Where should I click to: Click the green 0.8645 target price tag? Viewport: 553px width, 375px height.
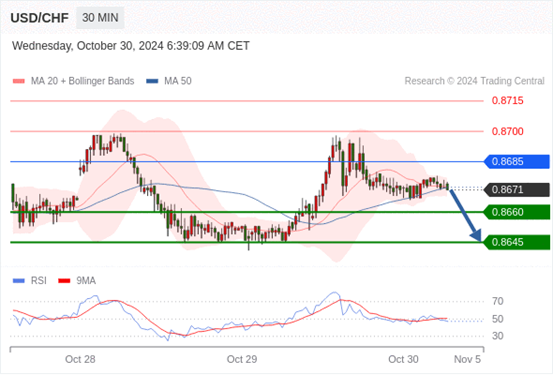(x=517, y=242)
